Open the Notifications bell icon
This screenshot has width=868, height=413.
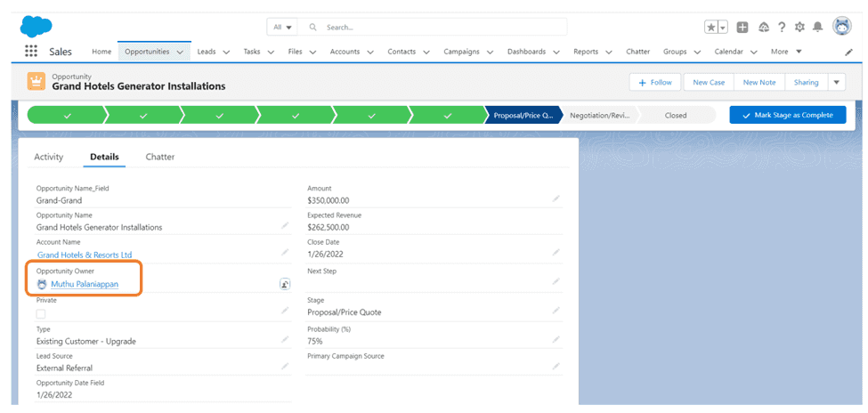click(817, 27)
